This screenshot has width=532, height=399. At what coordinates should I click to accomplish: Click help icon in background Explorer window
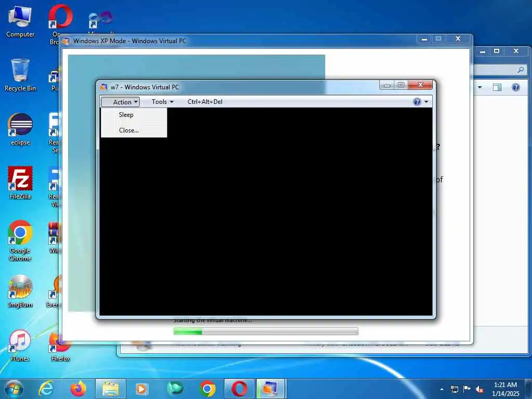[x=516, y=87]
